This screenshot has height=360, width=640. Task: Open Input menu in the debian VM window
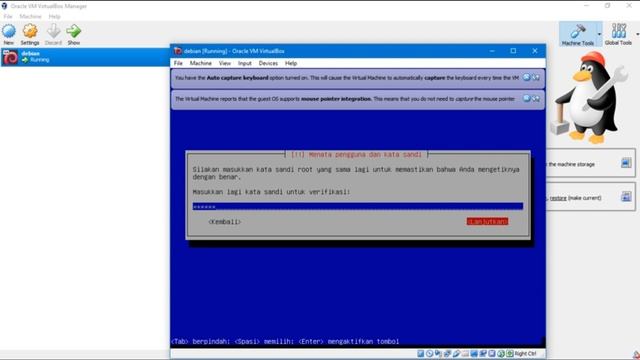pyautogui.click(x=244, y=63)
